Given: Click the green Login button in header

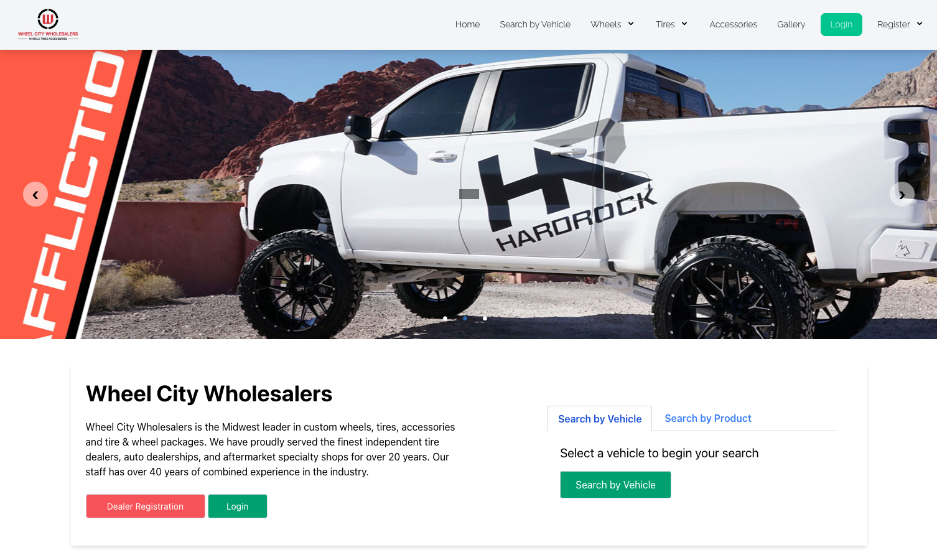Looking at the screenshot, I should (841, 24).
